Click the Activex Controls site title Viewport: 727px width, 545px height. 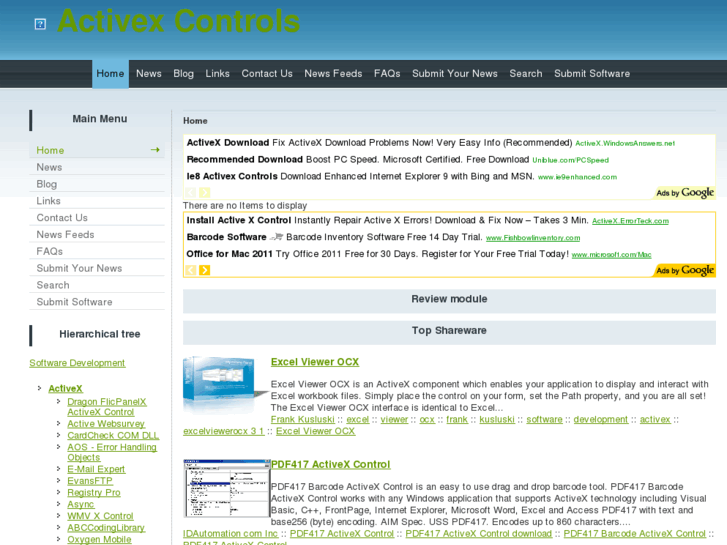click(x=179, y=21)
